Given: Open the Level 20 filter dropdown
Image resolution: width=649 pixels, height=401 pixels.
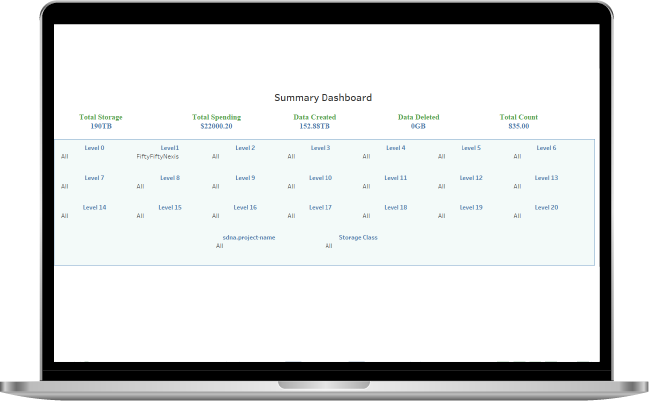Looking at the screenshot, I should [517, 216].
